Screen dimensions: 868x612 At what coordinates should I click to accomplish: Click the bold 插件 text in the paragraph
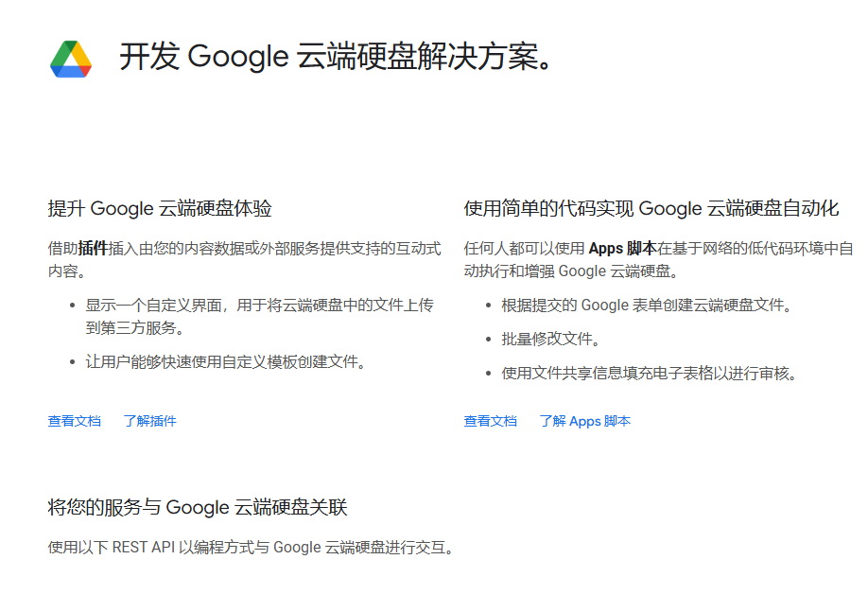click(93, 248)
